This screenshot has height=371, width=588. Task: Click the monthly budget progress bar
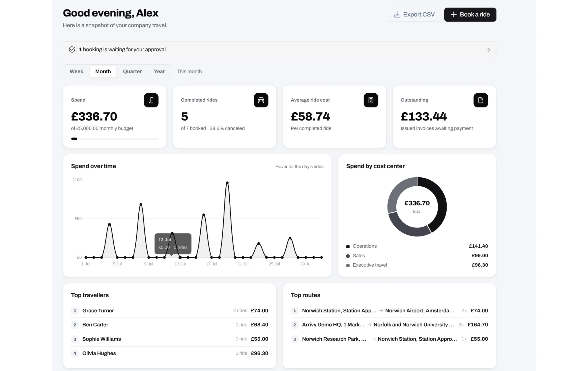click(115, 139)
